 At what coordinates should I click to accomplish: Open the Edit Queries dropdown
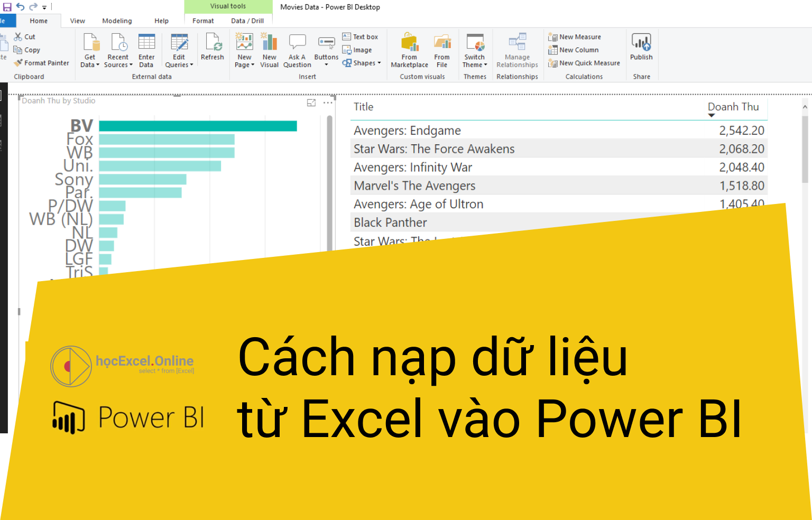tap(179, 51)
